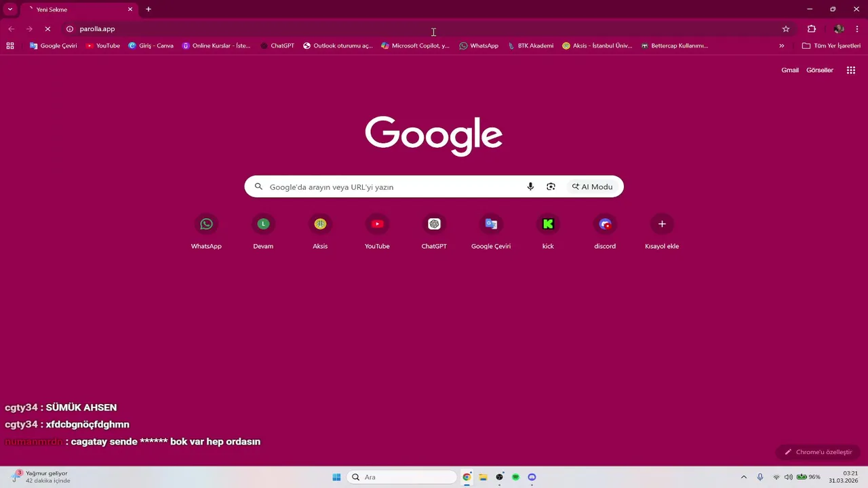Open the Google Çeviri shortcut tile
868x488 pixels.
[491, 232]
